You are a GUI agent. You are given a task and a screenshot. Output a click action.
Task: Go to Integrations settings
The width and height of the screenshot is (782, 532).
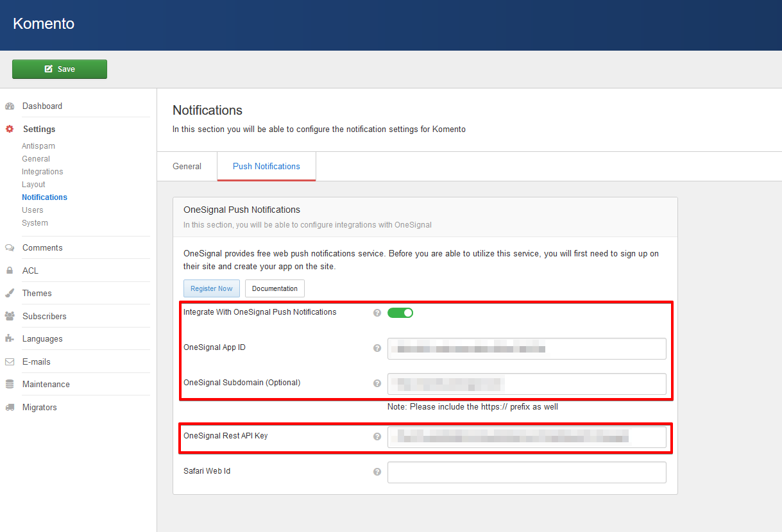coord(42,172)
